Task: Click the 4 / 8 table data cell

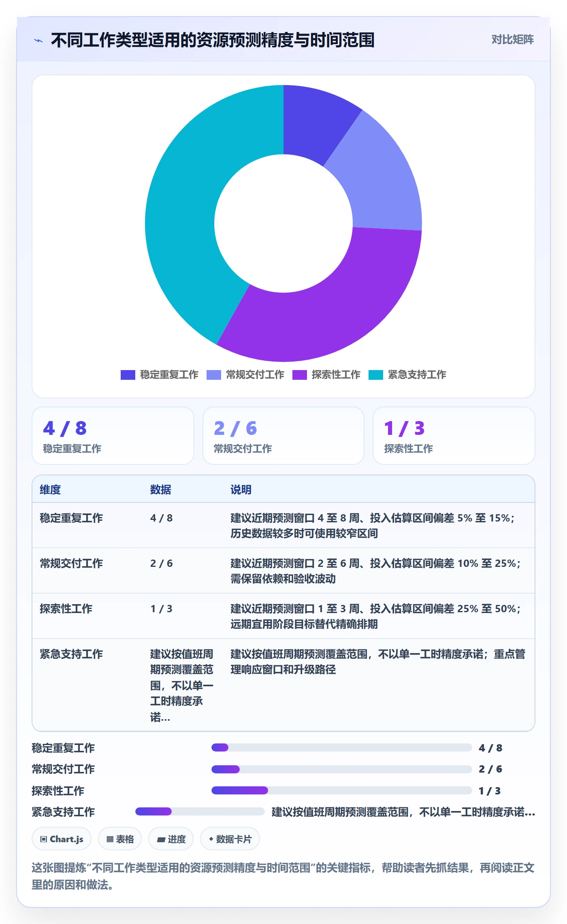Action: click(x=162, y=518)
